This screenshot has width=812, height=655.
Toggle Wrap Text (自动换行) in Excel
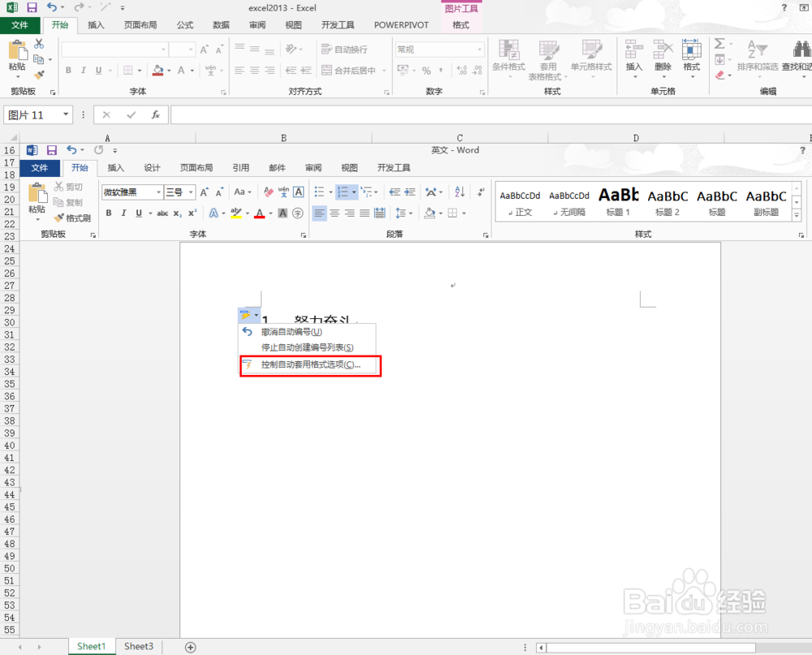344,50
